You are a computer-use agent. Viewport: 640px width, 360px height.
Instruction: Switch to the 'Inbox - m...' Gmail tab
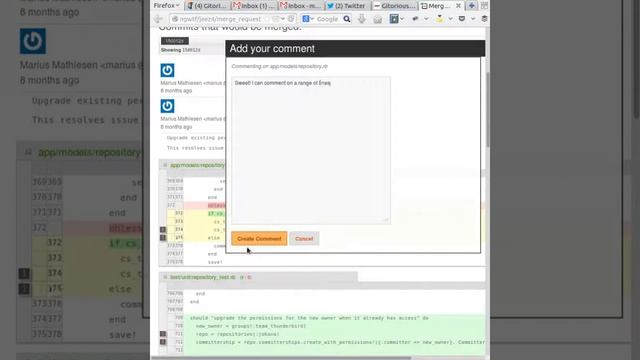tap(301, 6)
